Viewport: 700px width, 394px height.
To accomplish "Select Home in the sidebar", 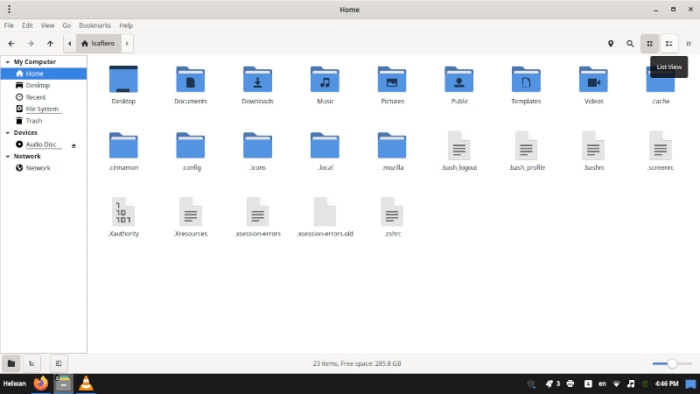I will [44, 74].
